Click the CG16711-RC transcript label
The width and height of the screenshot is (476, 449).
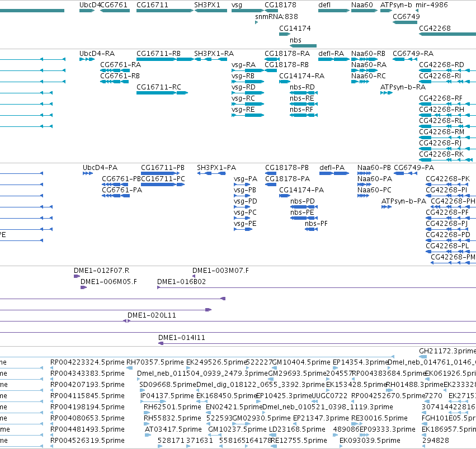[x=158, y=87]
